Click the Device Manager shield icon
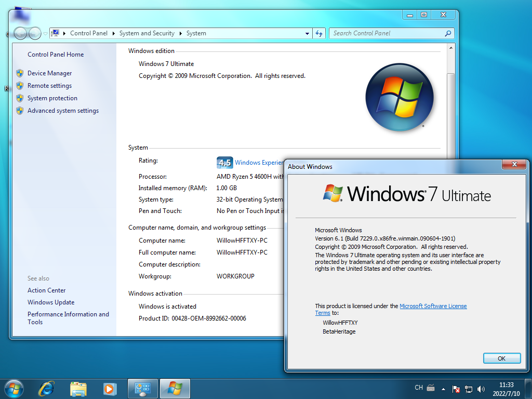Screen dimensions: 532x399 [20, 73]
